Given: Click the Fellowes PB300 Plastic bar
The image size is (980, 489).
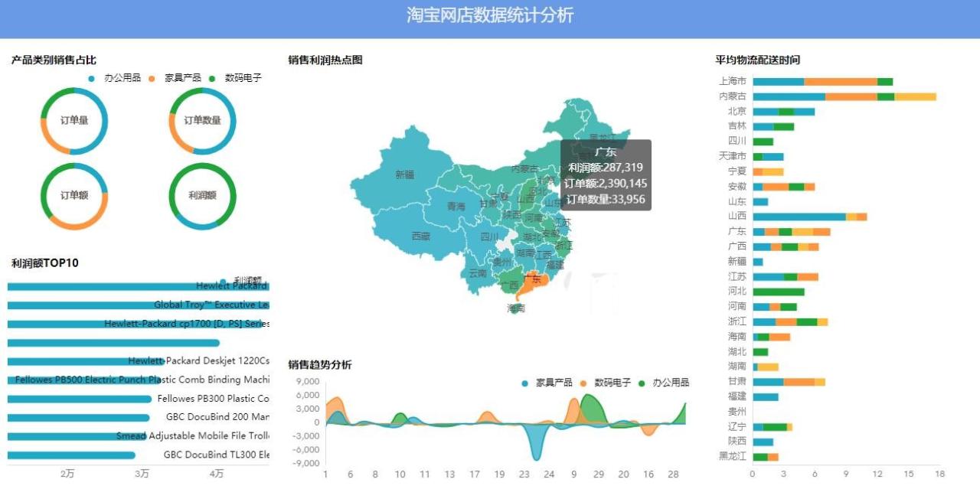Looking at the screenshot, I should [80, 399].
